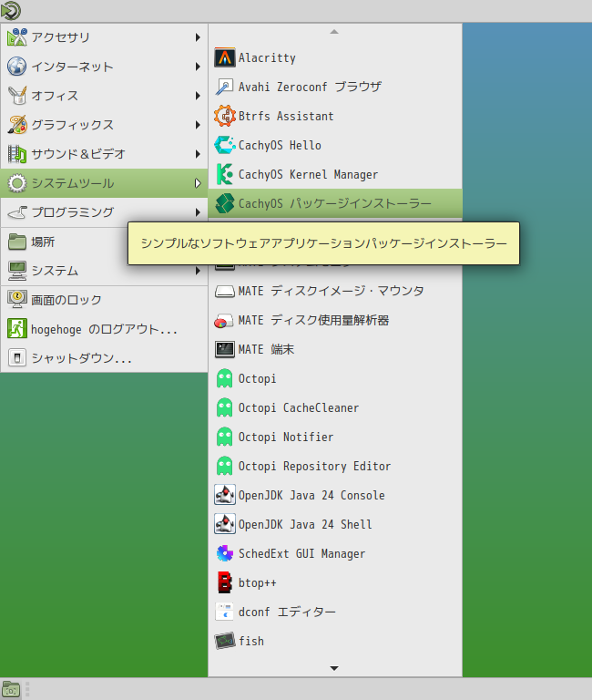The height and width of the screenshot is (700, 592).
Task: Click the Alacritty app icon
Action: click(224, 58)
